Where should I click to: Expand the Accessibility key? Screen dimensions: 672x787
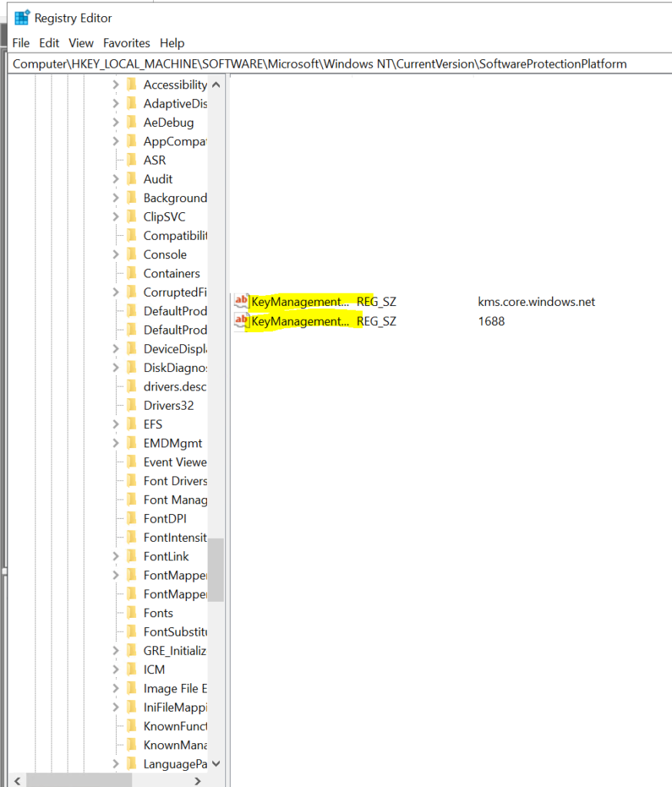116,85
